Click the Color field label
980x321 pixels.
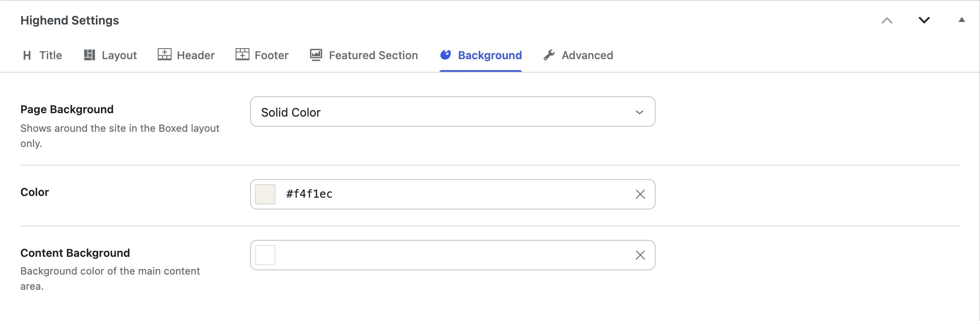[x=35, y=192]
